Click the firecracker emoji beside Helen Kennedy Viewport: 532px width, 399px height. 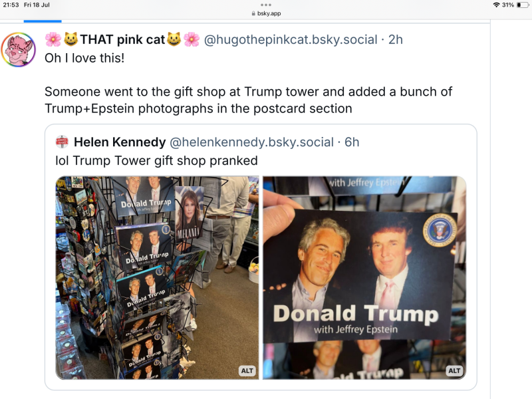pyautogui.click(x=61, y=142)
